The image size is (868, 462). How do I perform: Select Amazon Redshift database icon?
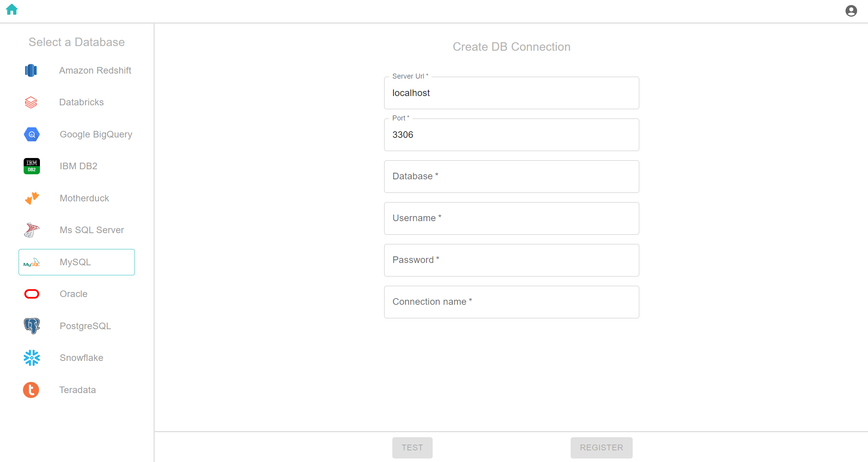[x=31, y=70]
